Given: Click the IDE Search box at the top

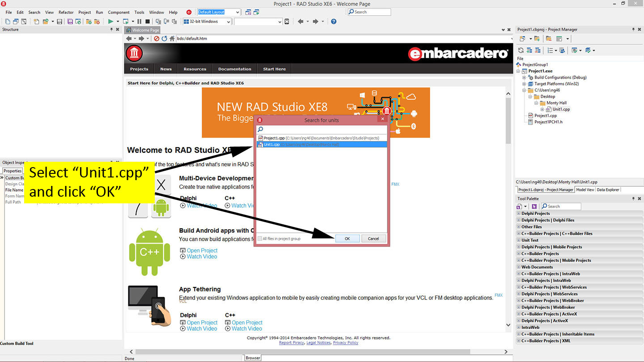Looking at the screenshot, I should click(x=369, y=12).
